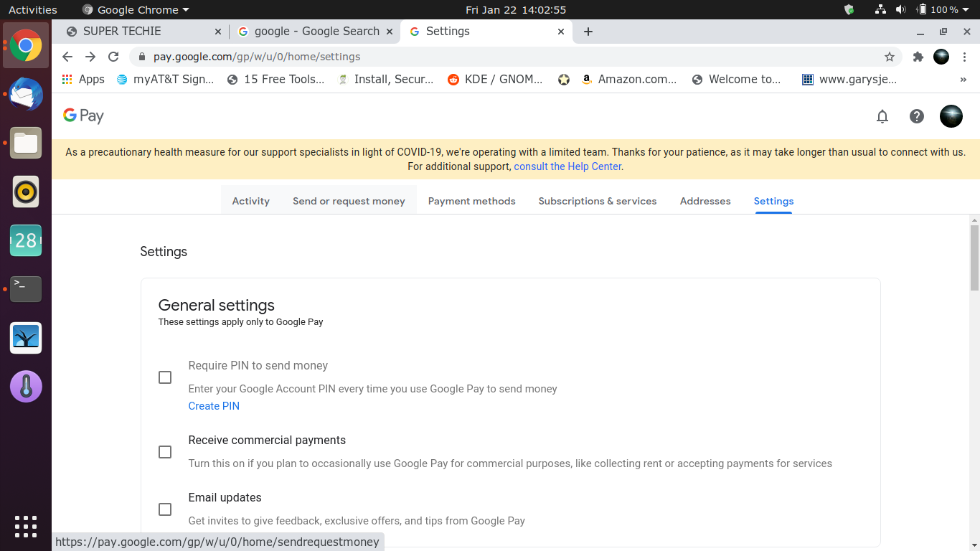Viewport: 980px width, 551px height.
Task: Open Rhythmbox speaker icon in the dock
Action: pos(26,192)
